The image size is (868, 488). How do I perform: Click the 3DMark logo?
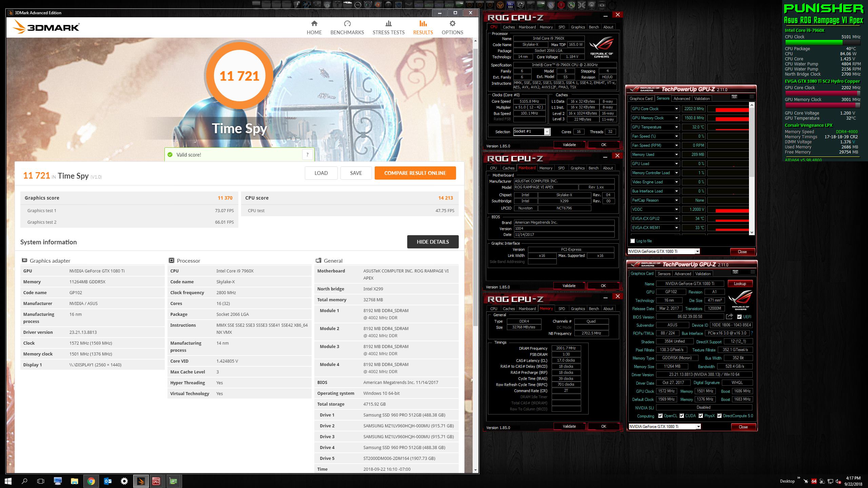coord(46,27)
